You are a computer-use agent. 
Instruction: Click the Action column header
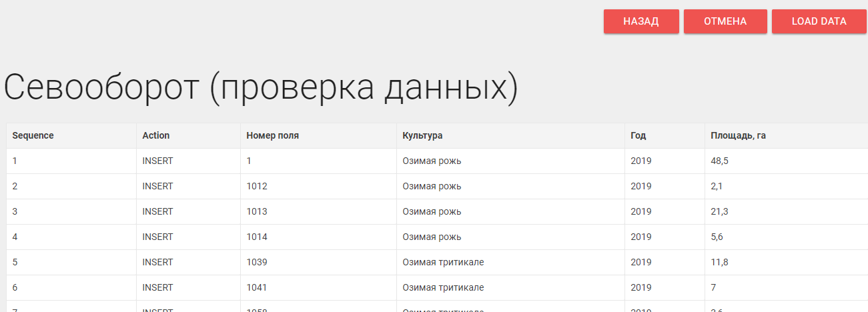click(x=156, y=135)
